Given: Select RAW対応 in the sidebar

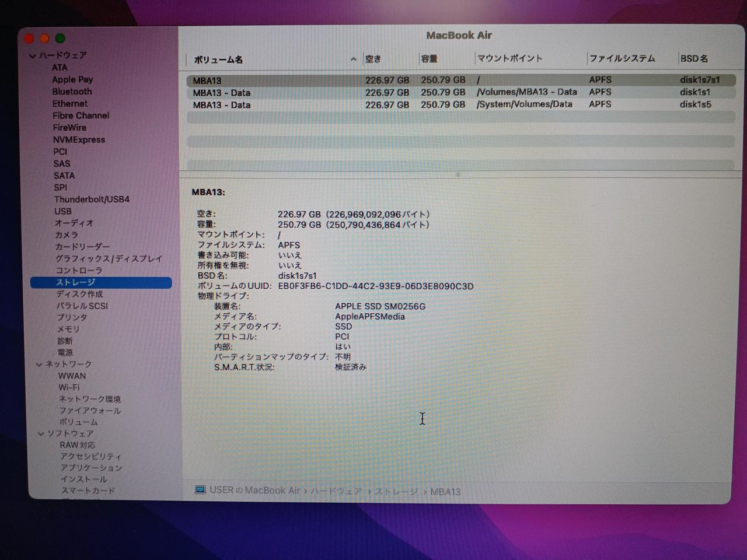Looking at the screenshot, I should (77, 445).
